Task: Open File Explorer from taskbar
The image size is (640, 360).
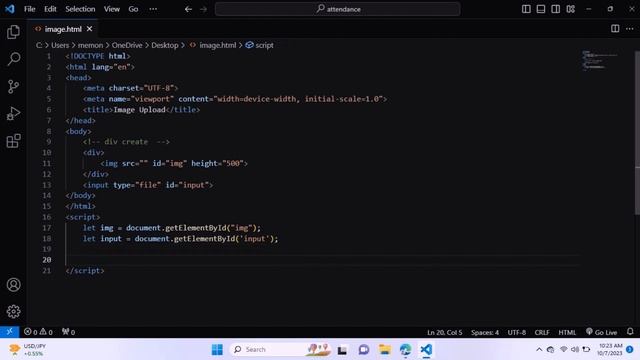Action: pos(384,349)
